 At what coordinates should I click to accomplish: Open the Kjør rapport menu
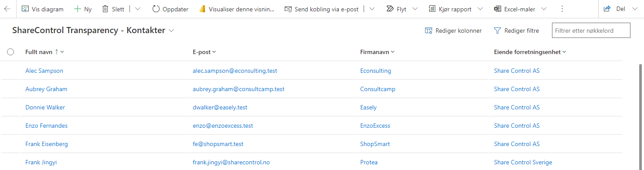coord(456,9)
